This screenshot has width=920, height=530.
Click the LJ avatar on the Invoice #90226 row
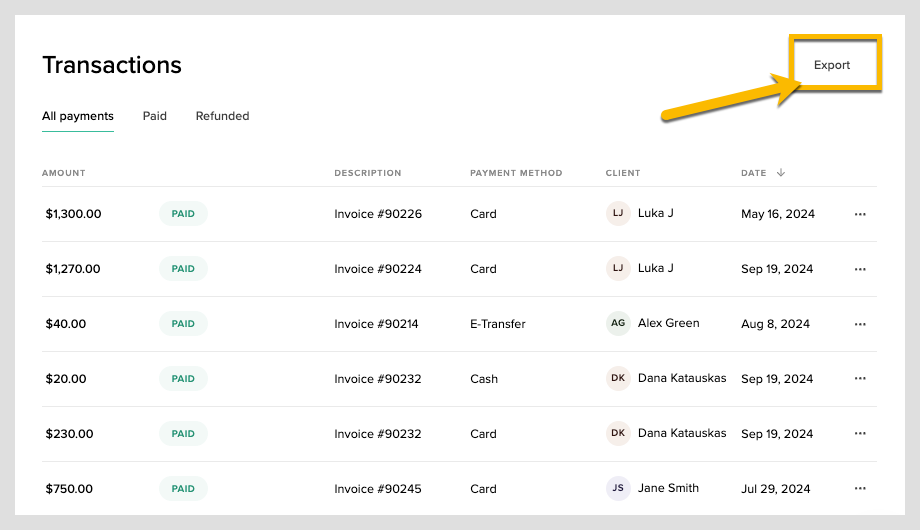pyautogui.click(x=618, y=213)
